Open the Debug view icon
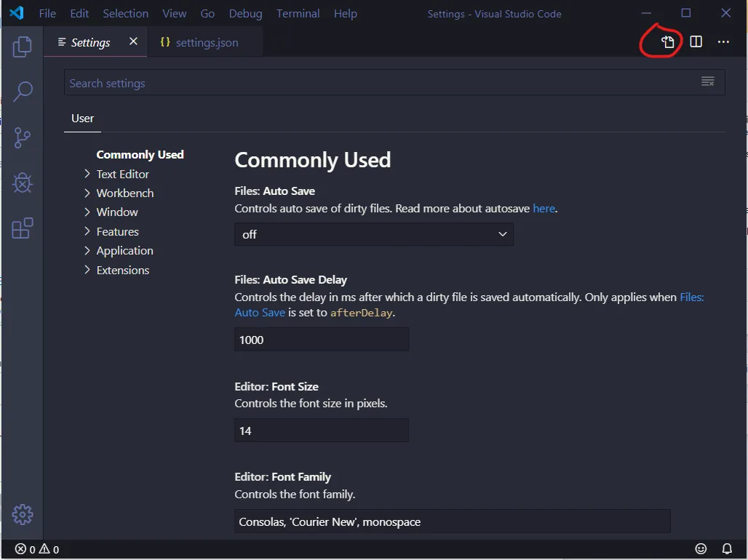 tap(23, 183)
